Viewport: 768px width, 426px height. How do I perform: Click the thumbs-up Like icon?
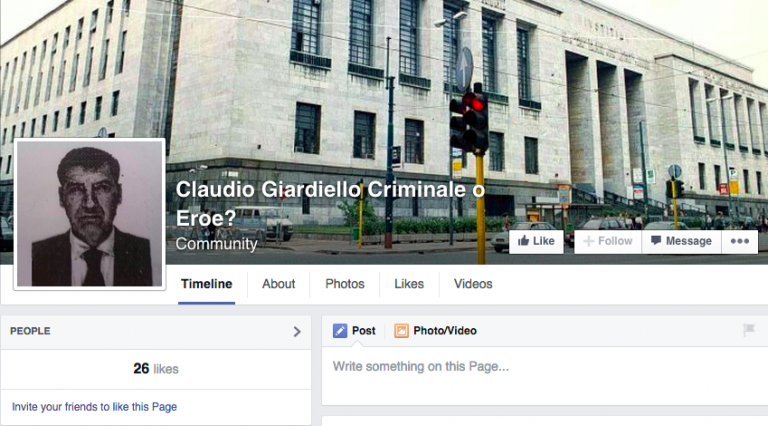pos(523,240)
